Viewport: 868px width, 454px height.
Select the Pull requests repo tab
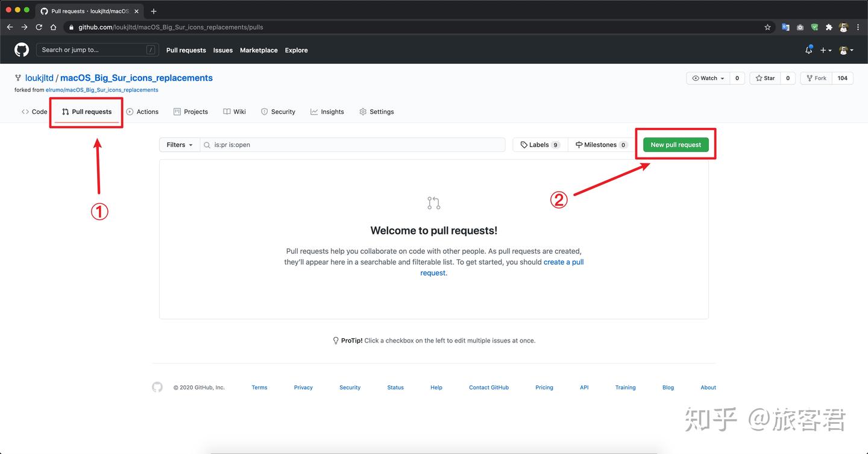87,112
